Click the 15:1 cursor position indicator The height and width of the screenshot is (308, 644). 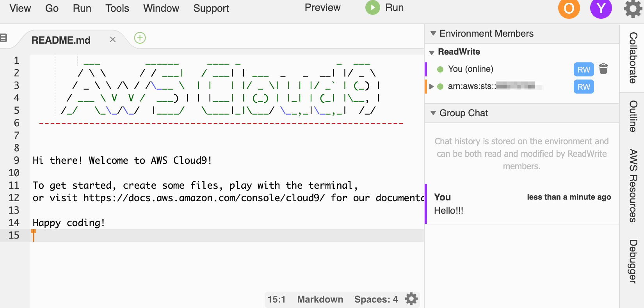[276, 299]
